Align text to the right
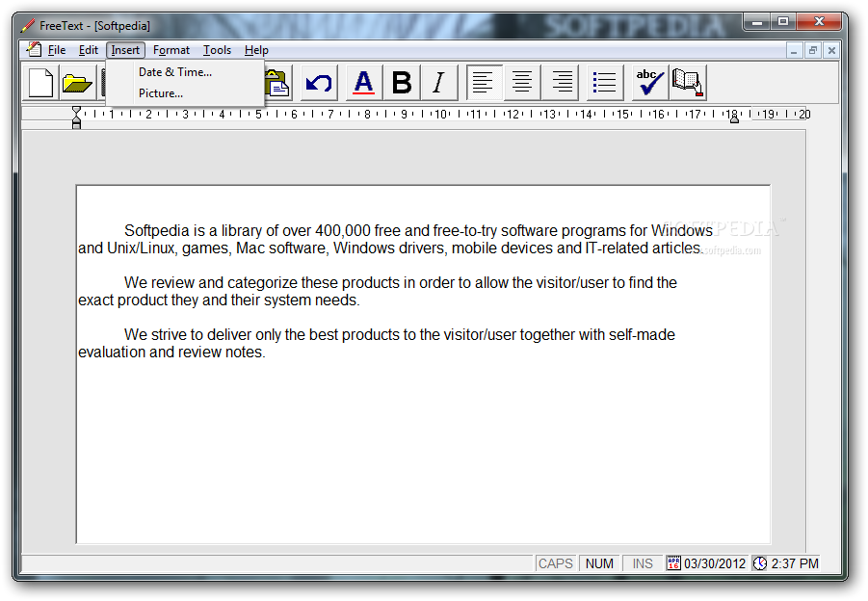The image size is (868, 601). point(561,83)
